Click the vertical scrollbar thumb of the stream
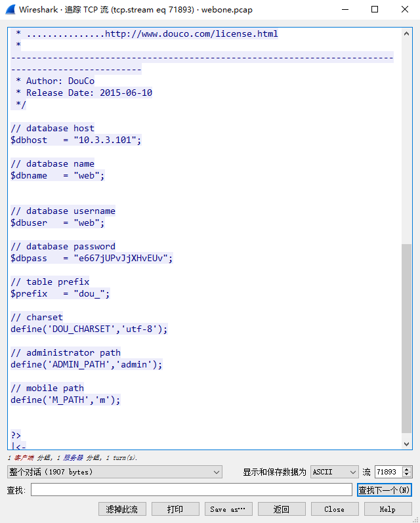420x523 pixels. click(x=406, y=338)
